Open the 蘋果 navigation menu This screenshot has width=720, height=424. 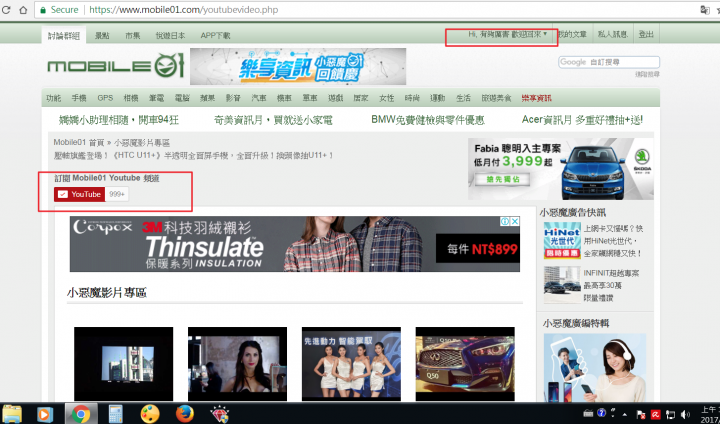(x=208, y=98)
